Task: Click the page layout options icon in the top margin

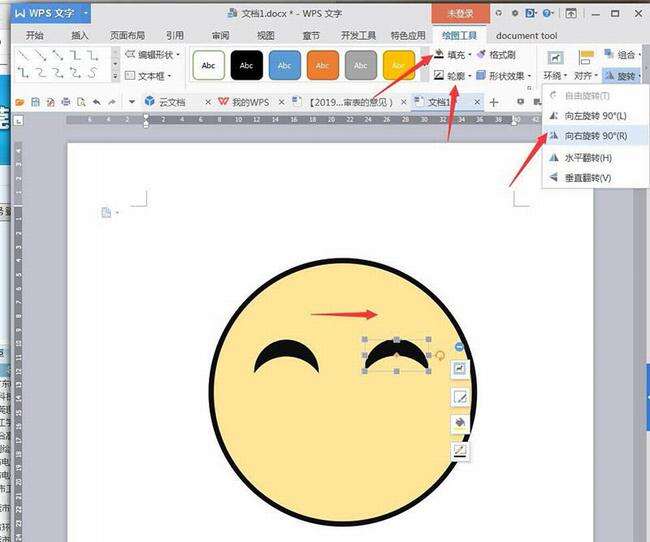Action: click(107, 213)
